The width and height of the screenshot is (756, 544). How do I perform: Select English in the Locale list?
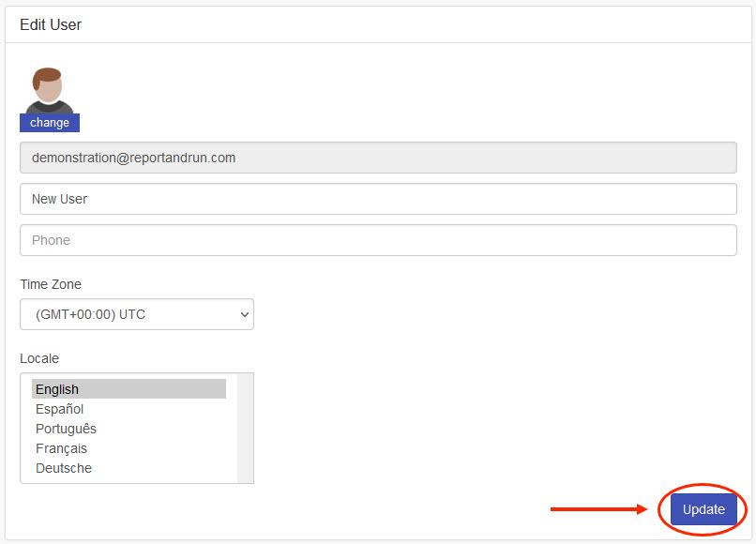(x=129, y=389)
